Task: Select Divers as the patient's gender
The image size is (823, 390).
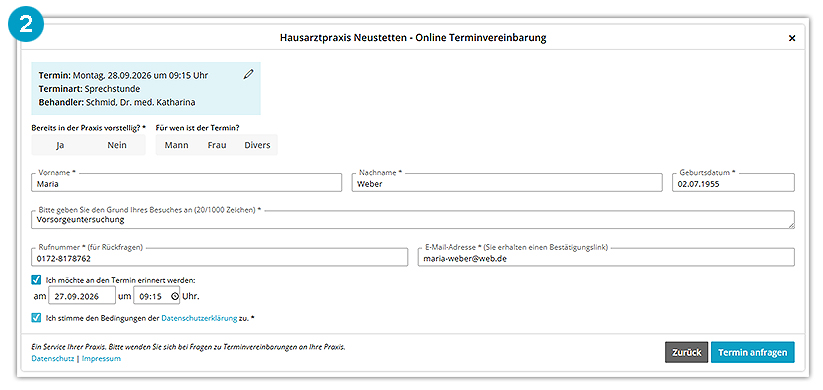Action: [257, 145]
